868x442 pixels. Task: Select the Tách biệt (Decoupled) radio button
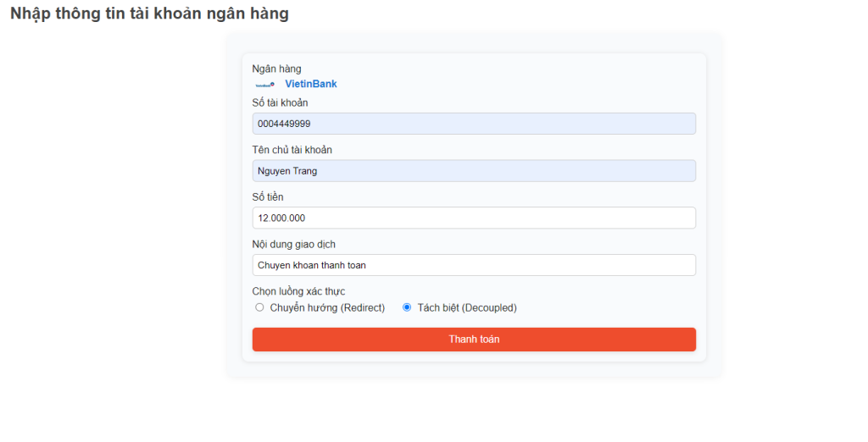407,307
